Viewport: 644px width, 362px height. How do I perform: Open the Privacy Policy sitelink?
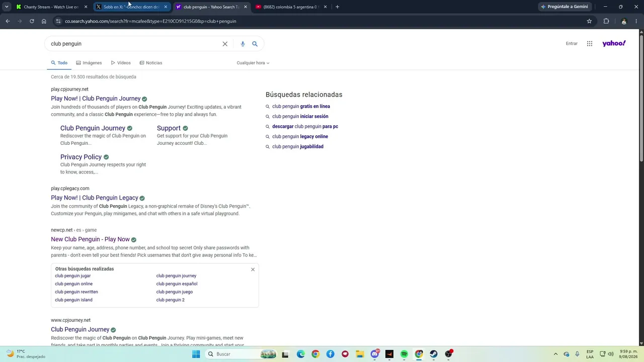coord(81,157)
